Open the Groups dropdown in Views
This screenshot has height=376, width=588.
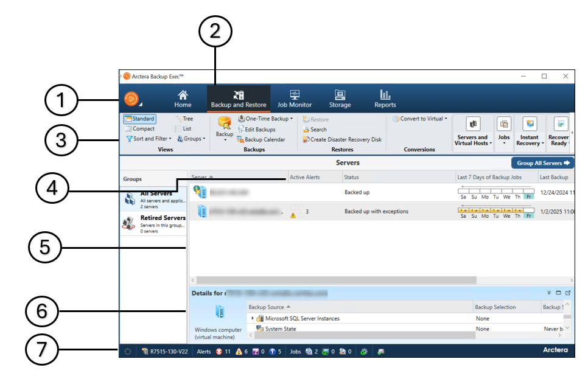pos(191,139)
